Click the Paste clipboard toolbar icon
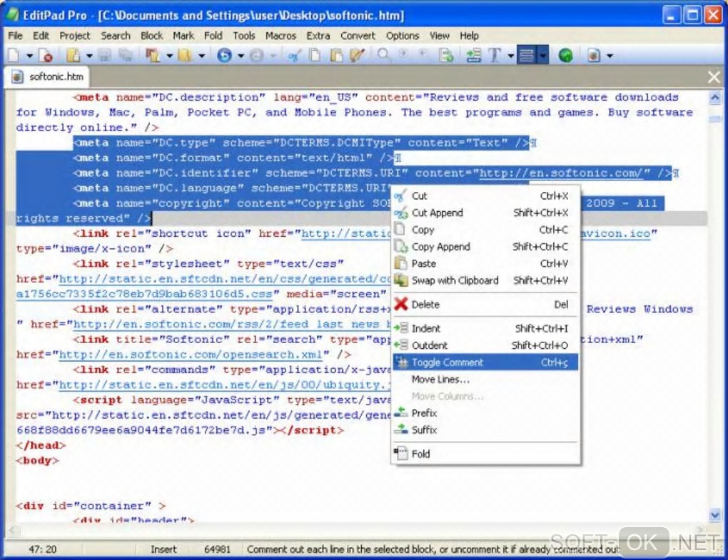The width and height of the screenshot is (728, 560). 336,56
